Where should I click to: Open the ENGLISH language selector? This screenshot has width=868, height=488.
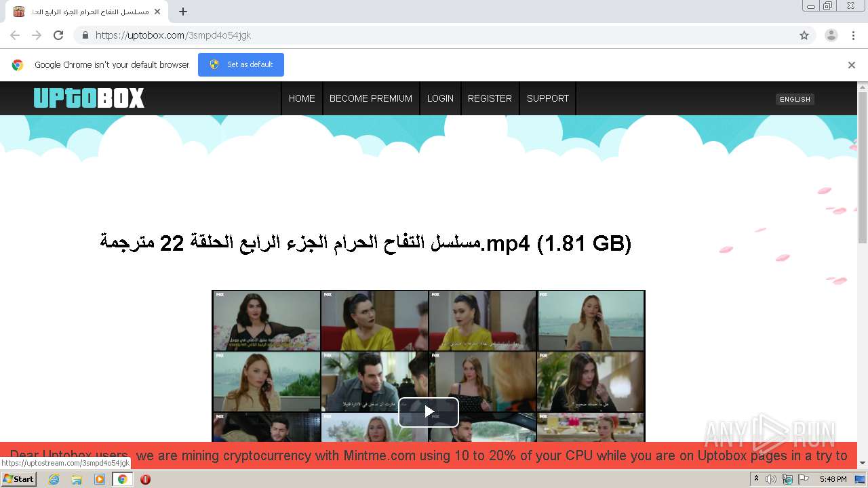pos(795,99)
